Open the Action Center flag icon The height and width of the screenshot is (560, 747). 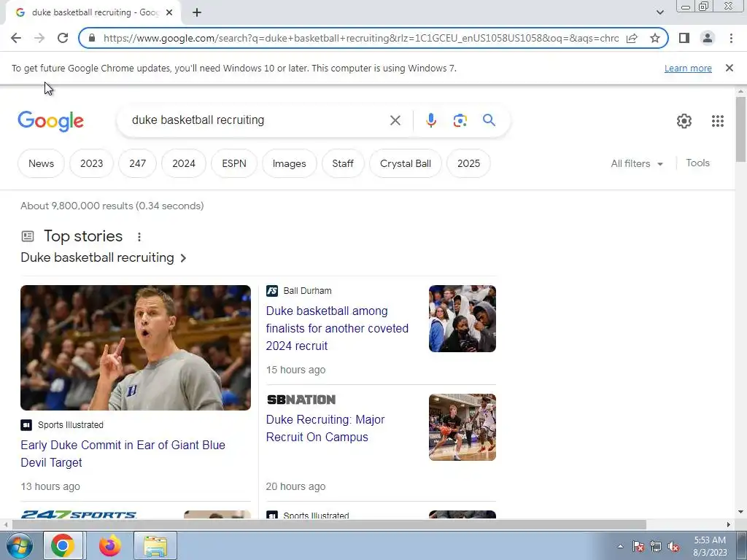(x=638, y=547)
